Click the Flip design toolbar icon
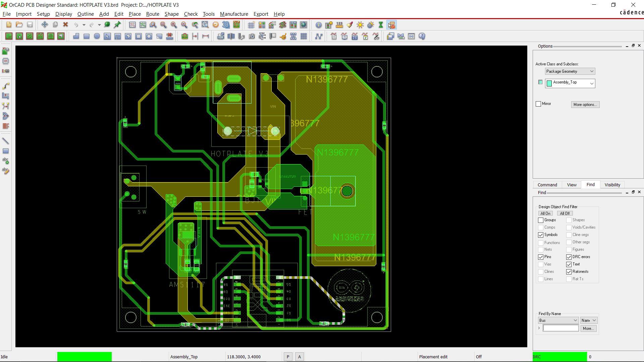This screenshot has height=362, width=644. click(236, 25)
